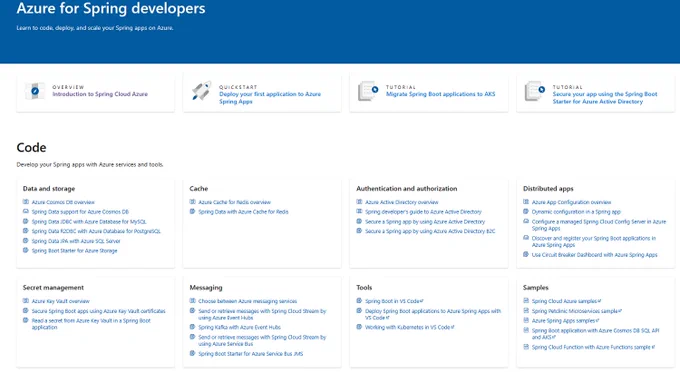Open Spring Data R2DBC with Azure Database for PostgreSQL
Viewport: 680px width, 373px height.
[96, 231]
